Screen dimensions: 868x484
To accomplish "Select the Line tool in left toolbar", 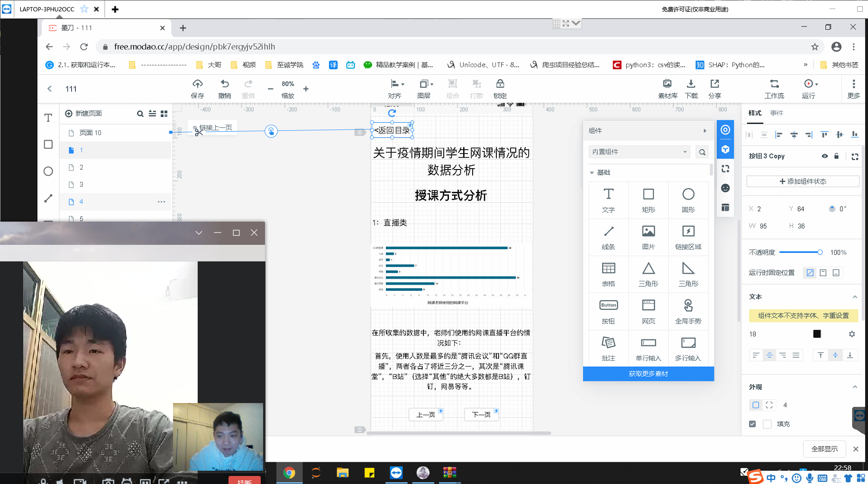I will coord(48,198).
